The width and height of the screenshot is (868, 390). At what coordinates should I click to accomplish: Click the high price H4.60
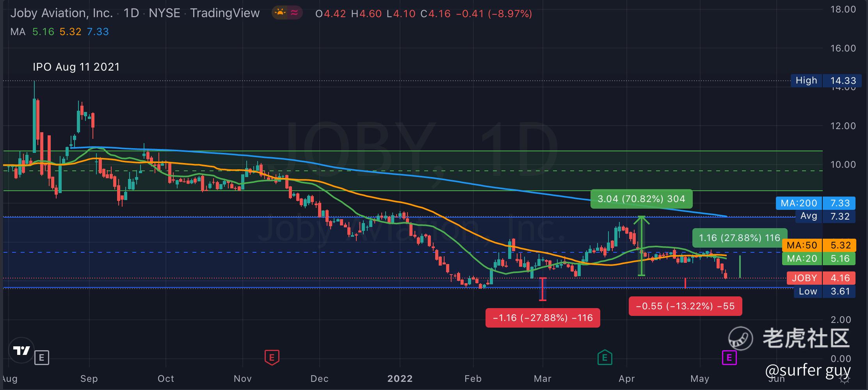click(x=366, y=14)
